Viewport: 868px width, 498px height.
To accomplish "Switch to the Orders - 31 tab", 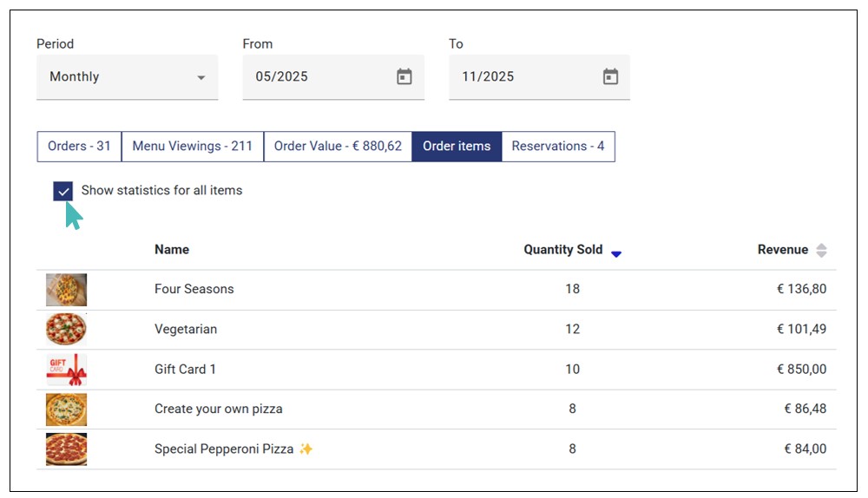I will 79,147.
